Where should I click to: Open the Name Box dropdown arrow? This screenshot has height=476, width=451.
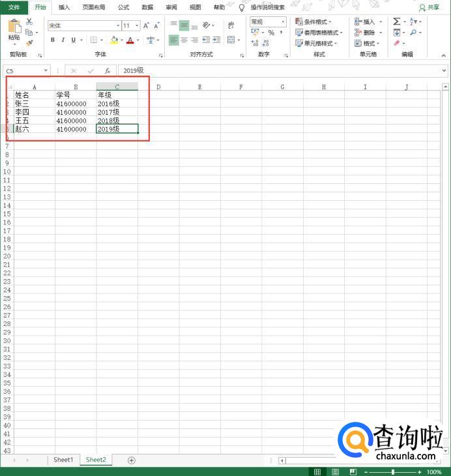coord(46,70)
